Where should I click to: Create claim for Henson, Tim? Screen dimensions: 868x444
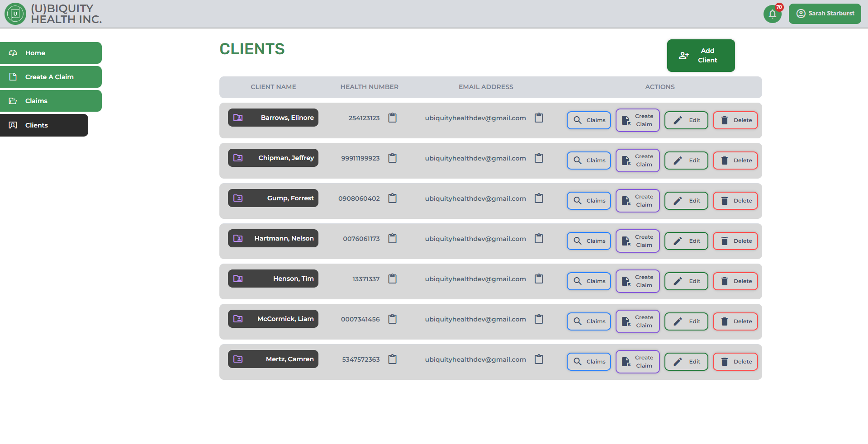click(637, 281)
